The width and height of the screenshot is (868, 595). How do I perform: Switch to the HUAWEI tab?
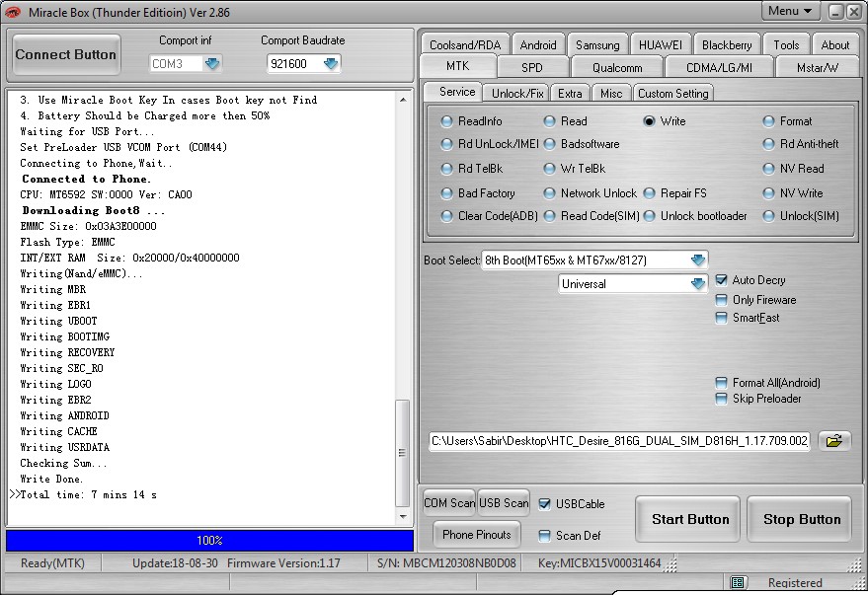(661, 44)
